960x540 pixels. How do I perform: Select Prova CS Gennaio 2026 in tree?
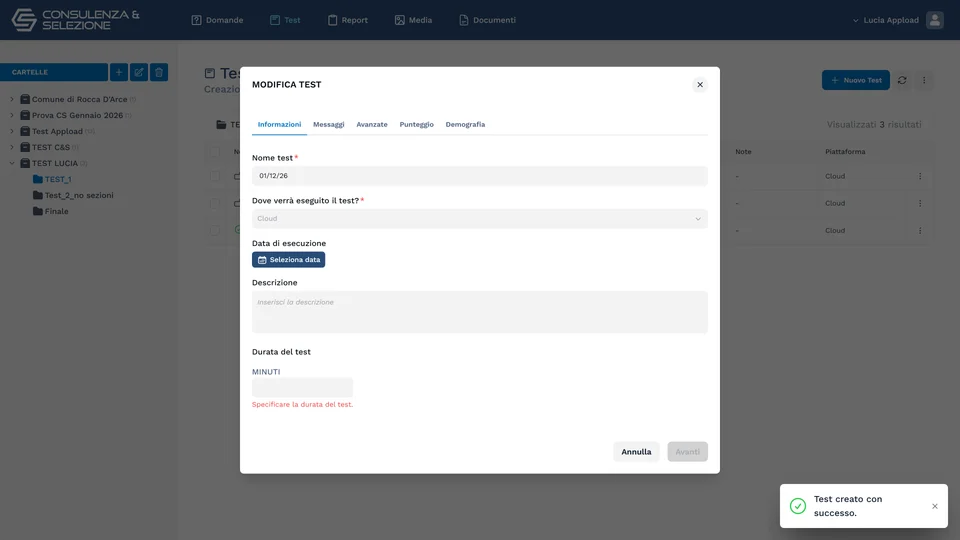tap(77, 115)
